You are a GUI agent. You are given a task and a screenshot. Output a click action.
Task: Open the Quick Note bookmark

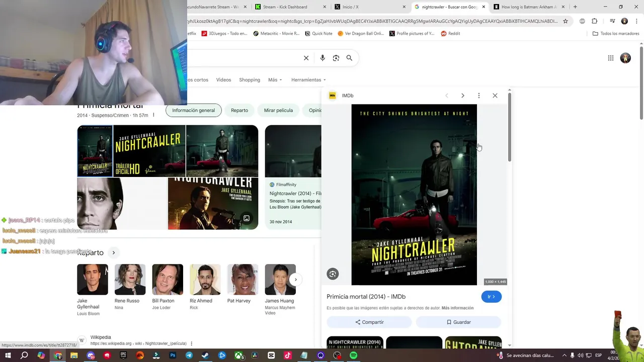click(319, 34)
